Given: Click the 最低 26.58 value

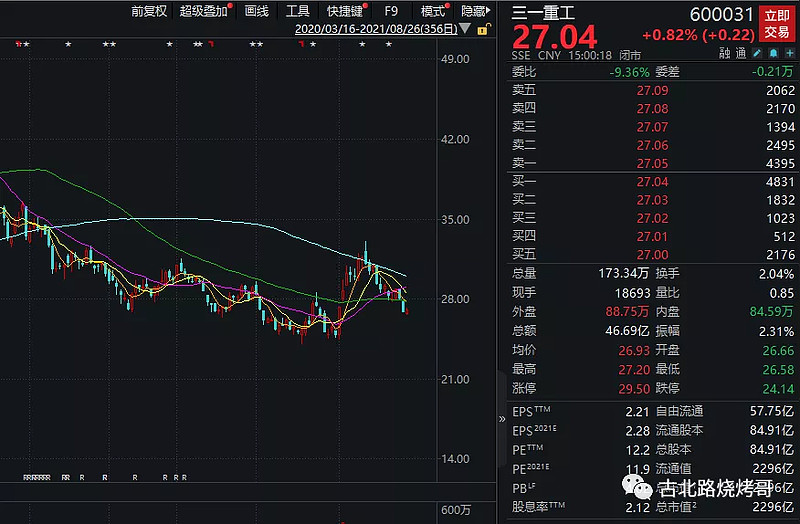Looking at the screenshot, I should 778,369.
